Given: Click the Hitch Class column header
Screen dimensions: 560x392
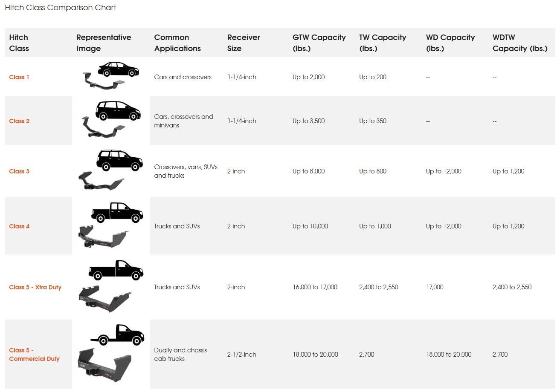Looking at the screenshot, I should tap(19, 43).
